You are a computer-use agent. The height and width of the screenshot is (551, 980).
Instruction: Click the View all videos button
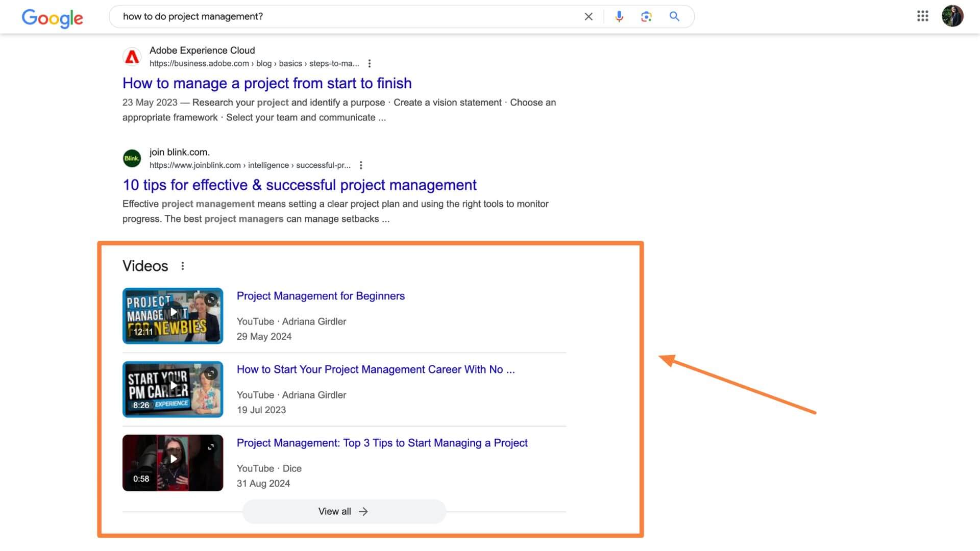pyautogui.click(x=344, y=511)
